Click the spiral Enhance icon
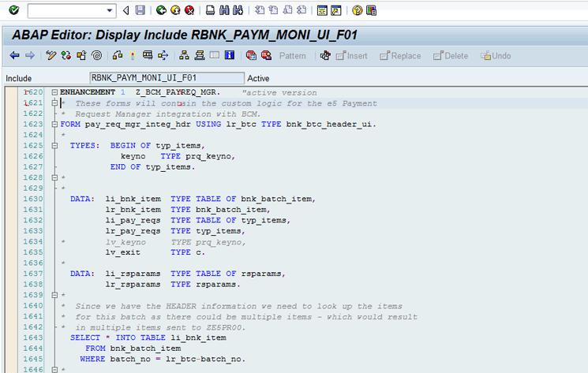The image size is (588, 373). click(97, 56)
